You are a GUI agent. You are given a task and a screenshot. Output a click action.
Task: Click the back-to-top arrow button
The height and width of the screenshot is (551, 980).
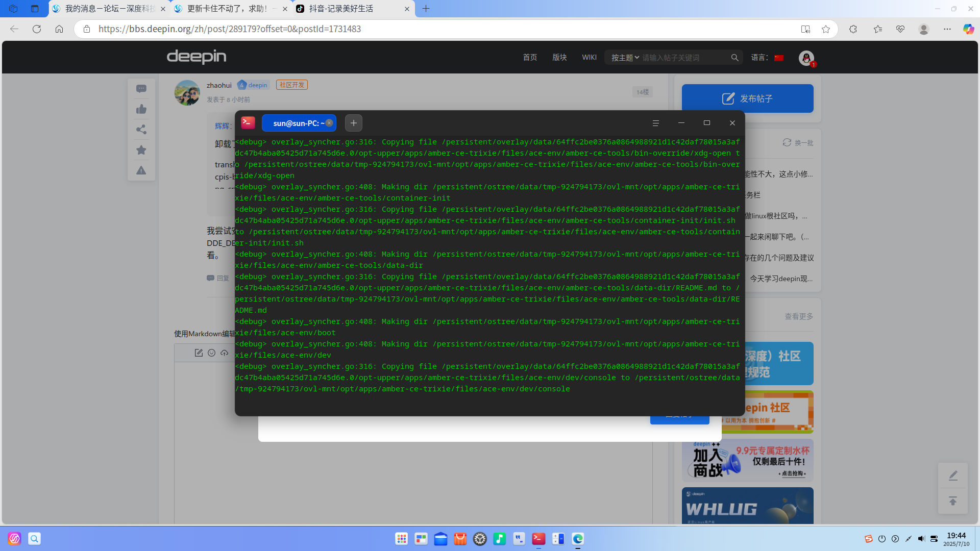coord(953,501)
